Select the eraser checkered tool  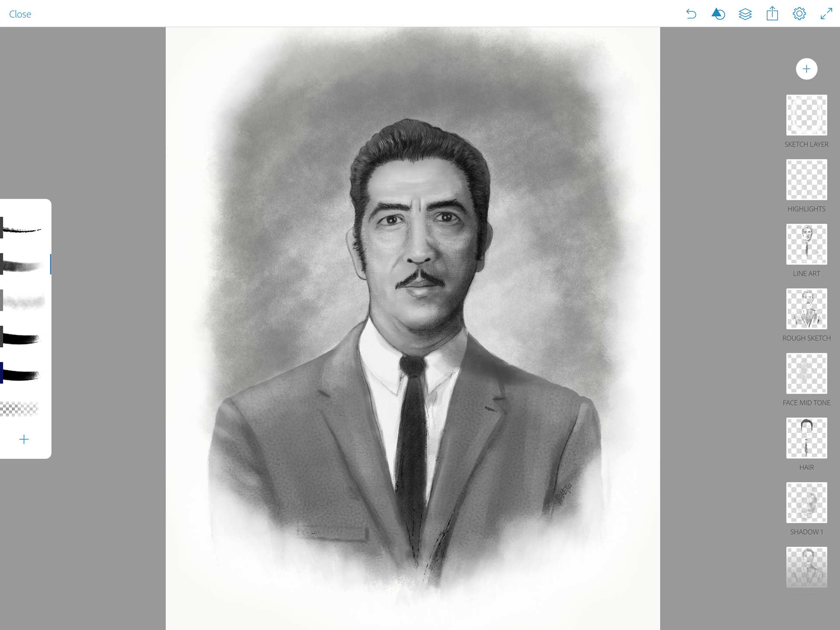tap(20, 409)
